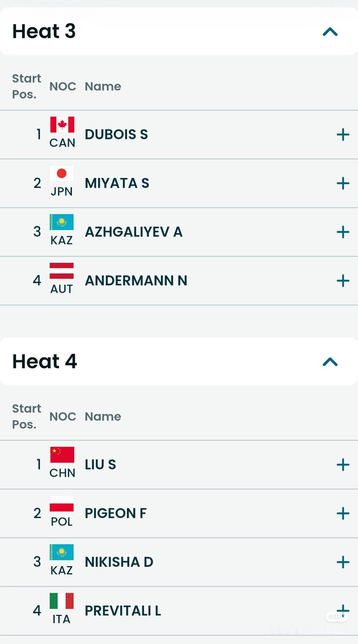
Task: Select the Heat 4 header title
Action: tap(45, 361)
